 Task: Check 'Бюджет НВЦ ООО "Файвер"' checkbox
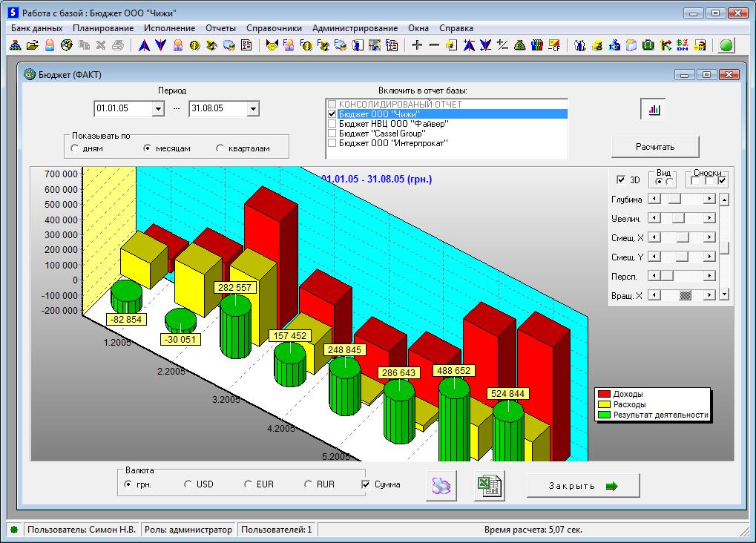[x=332, y=124]
